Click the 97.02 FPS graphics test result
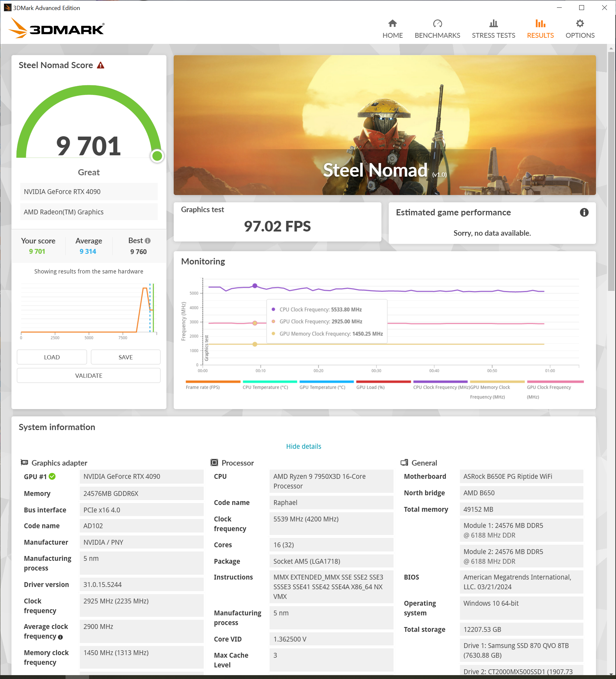Viewport: 616px width, 679px height. 277,226
